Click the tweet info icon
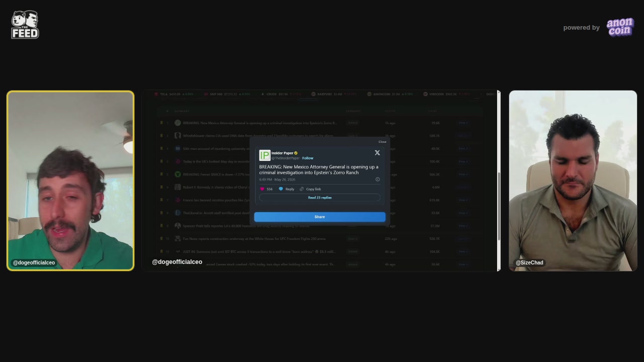 [377, 179]
